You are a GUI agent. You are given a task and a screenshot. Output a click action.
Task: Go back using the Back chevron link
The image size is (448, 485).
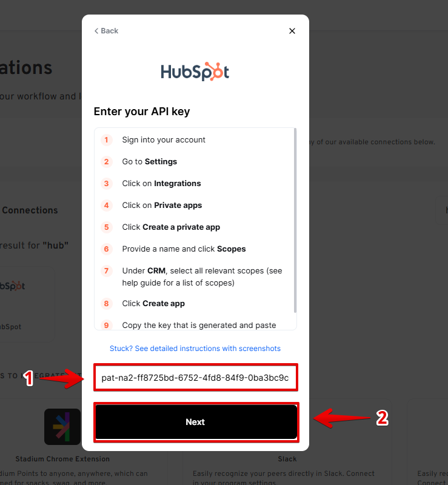coord(106,31)
